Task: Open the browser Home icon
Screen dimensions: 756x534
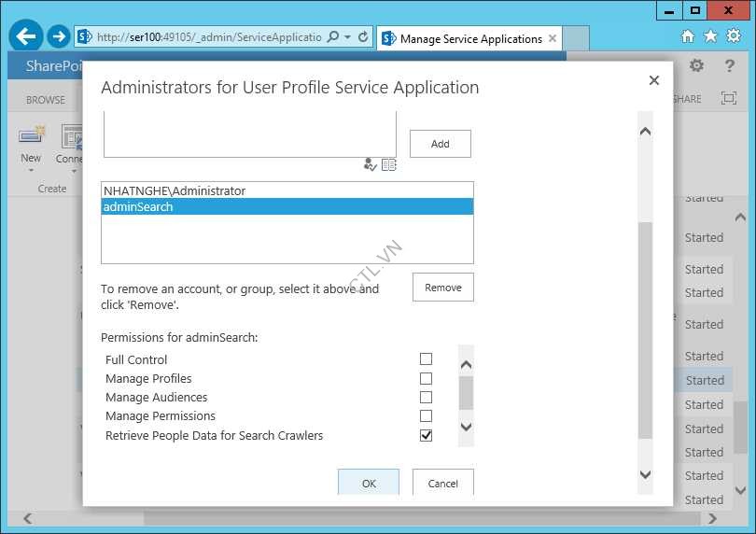Action: [688, 36]
